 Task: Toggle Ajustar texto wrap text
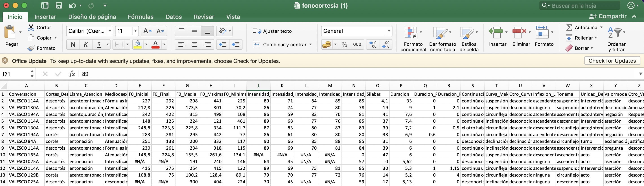point(272,31)
